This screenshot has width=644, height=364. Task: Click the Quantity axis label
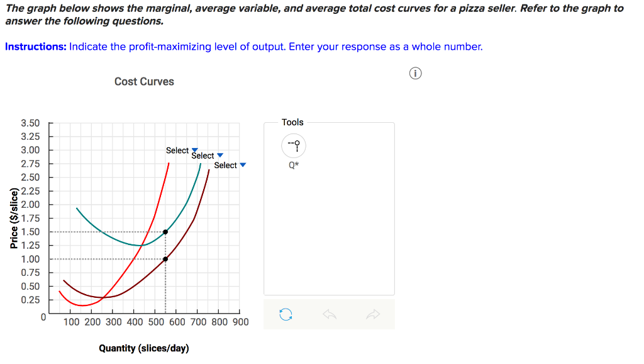[x=144, y=348]
